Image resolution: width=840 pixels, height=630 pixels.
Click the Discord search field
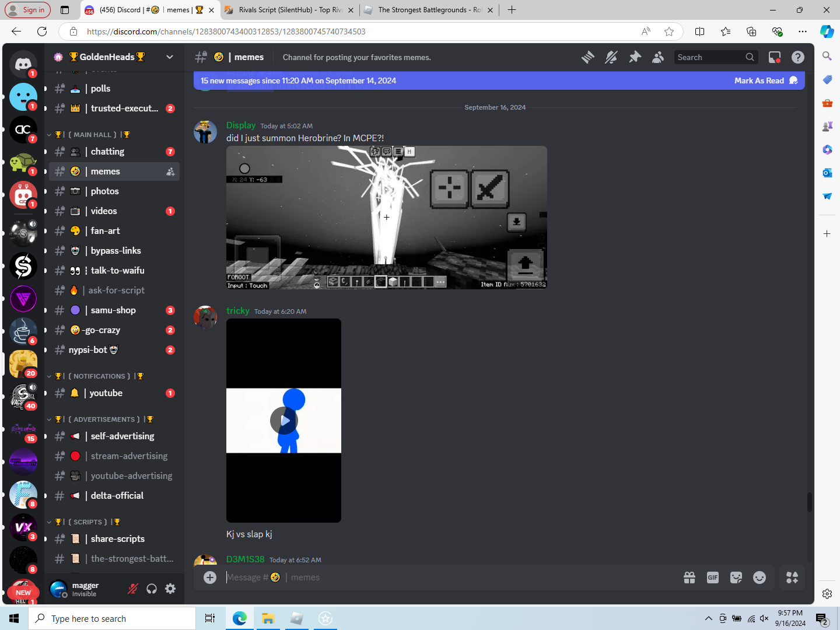[x=716, y=57]
